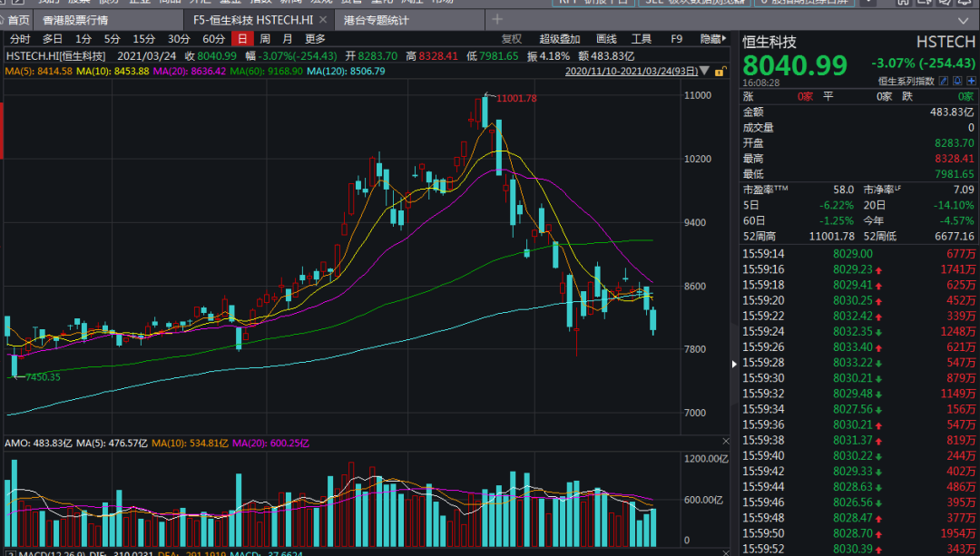This screenshot has height=556, width=980.
Task: Open the 画线 drawing tools
Action: (606, 39)
